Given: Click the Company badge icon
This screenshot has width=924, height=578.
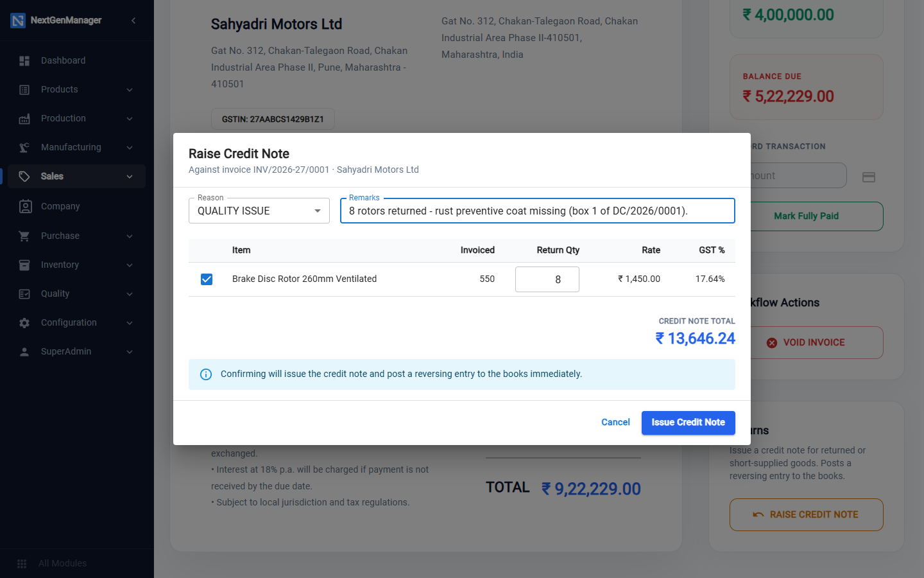Looking at the screenshot, I should [x=25, y=206].
